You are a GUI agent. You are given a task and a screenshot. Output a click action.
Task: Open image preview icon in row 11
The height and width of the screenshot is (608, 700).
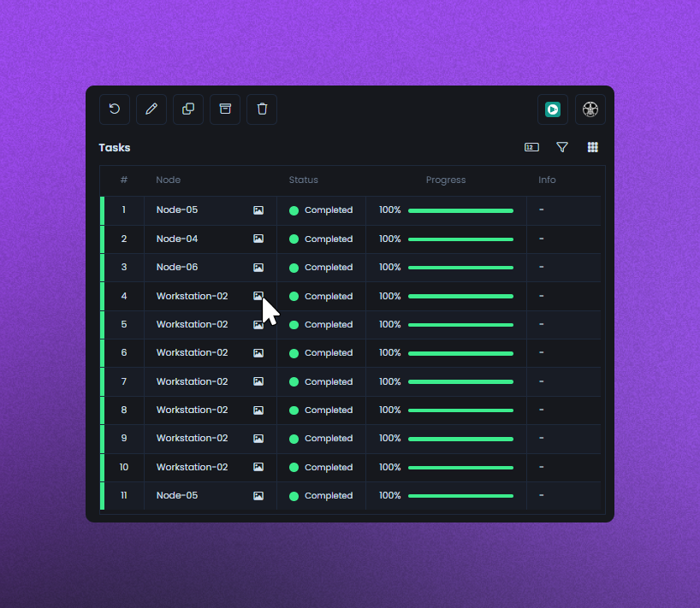tap(258, 496)
